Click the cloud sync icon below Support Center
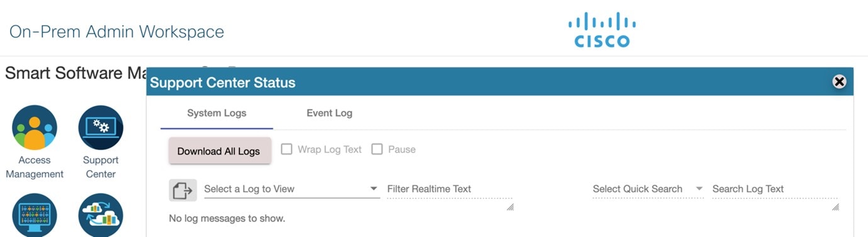 click(x=101, y=215)
